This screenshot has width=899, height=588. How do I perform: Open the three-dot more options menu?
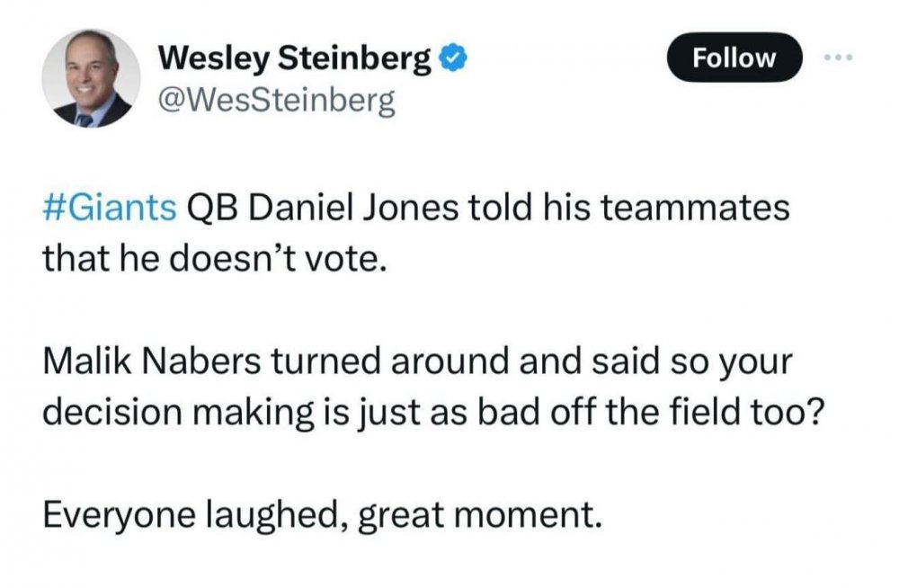pos(836,58)
